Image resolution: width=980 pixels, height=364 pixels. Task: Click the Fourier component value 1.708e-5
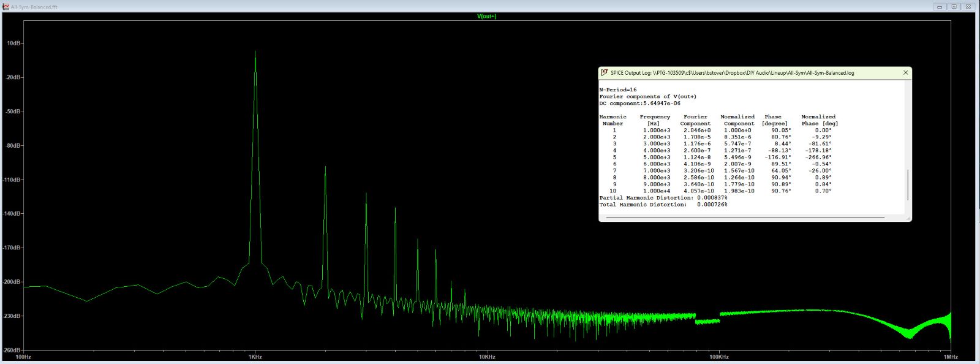697,137
